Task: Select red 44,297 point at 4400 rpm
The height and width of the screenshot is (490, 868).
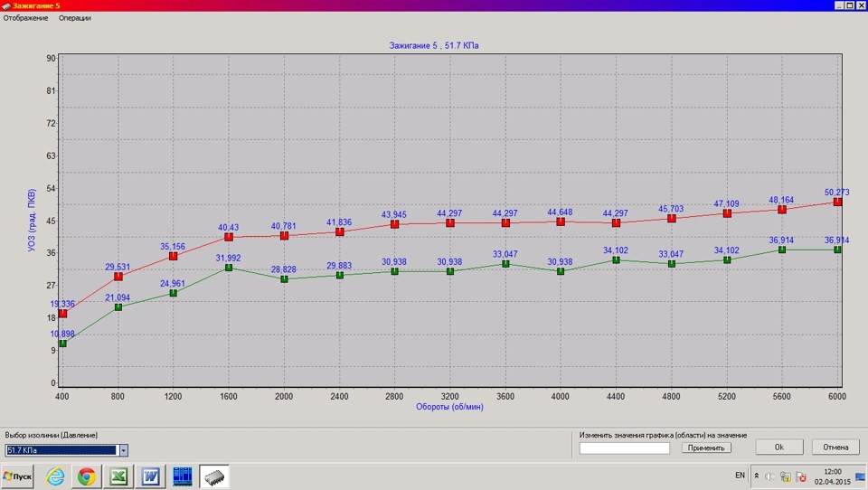Action: (x=616, y=223)
